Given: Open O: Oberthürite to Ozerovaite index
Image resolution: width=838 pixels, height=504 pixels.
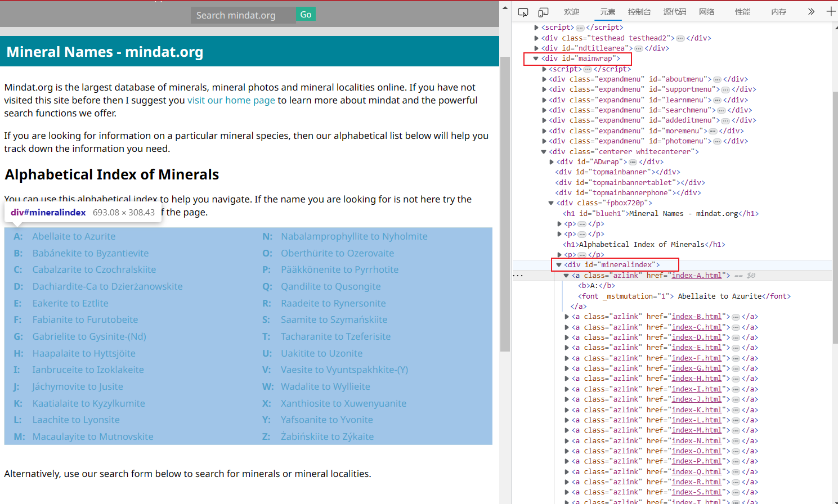Looking at the screenshot, I should click(328, 253).
